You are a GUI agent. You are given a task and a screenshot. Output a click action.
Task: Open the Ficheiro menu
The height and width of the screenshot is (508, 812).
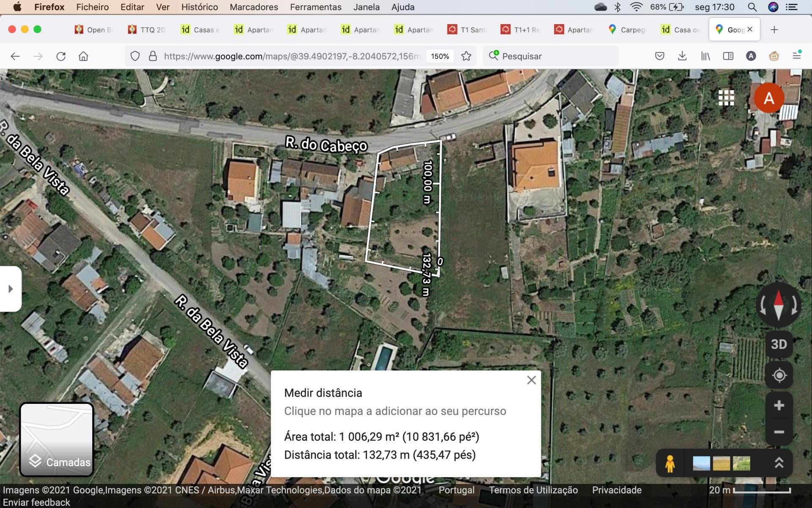pyautogui.click(x=92, y=7)
